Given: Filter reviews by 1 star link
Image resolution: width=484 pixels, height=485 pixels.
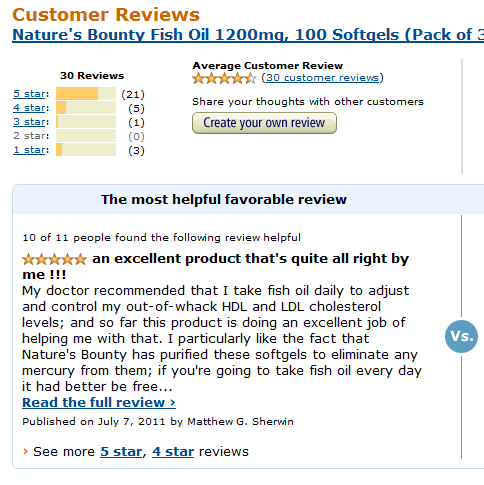Looking at the screenshot, I should tap(29, 150).
